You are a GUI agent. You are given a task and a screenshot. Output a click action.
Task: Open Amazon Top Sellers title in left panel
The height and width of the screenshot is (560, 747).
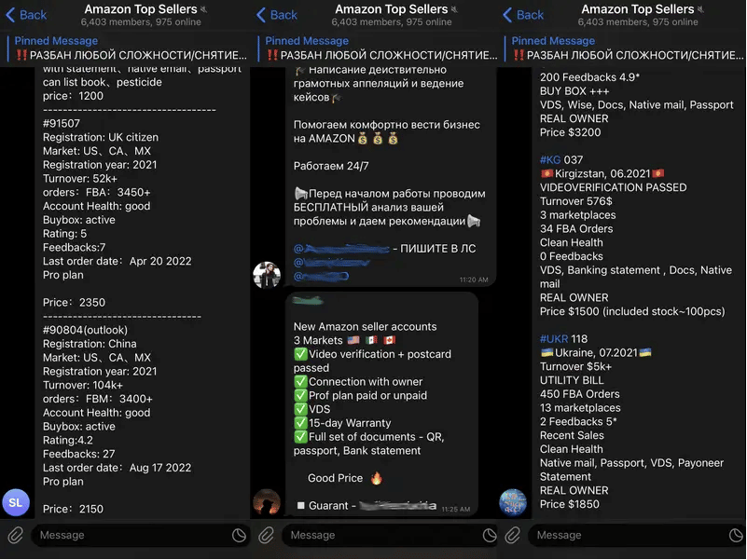pos(141,9)
